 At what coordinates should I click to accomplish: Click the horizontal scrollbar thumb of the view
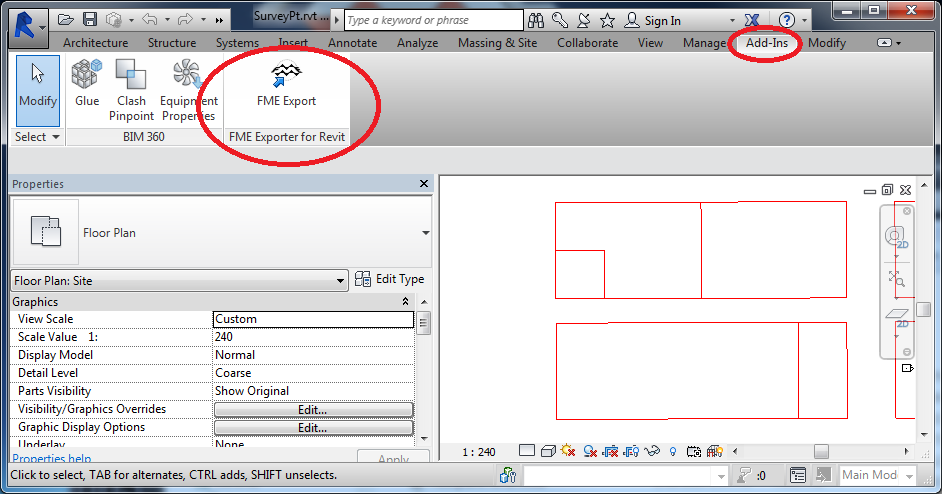coord(821,451)
